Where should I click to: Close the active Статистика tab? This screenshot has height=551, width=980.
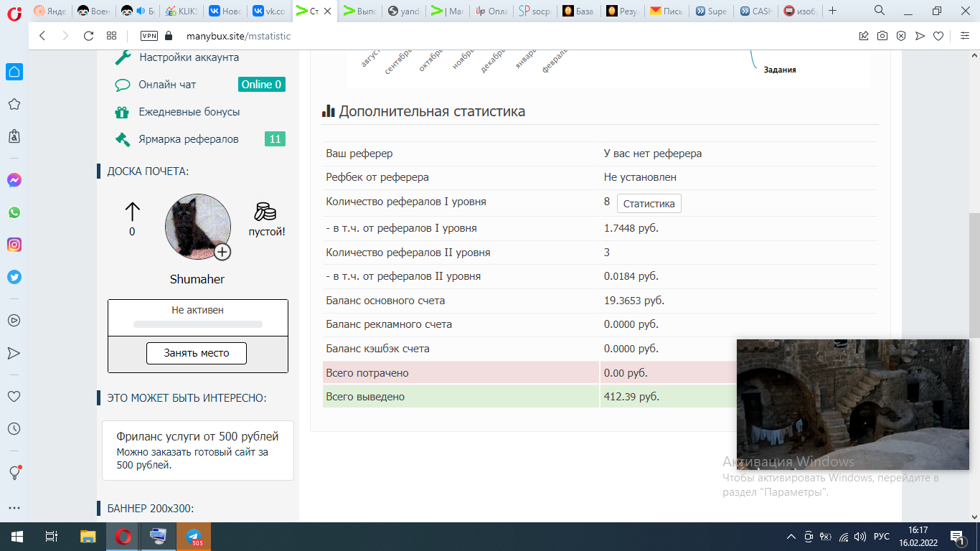coord(328,11)
